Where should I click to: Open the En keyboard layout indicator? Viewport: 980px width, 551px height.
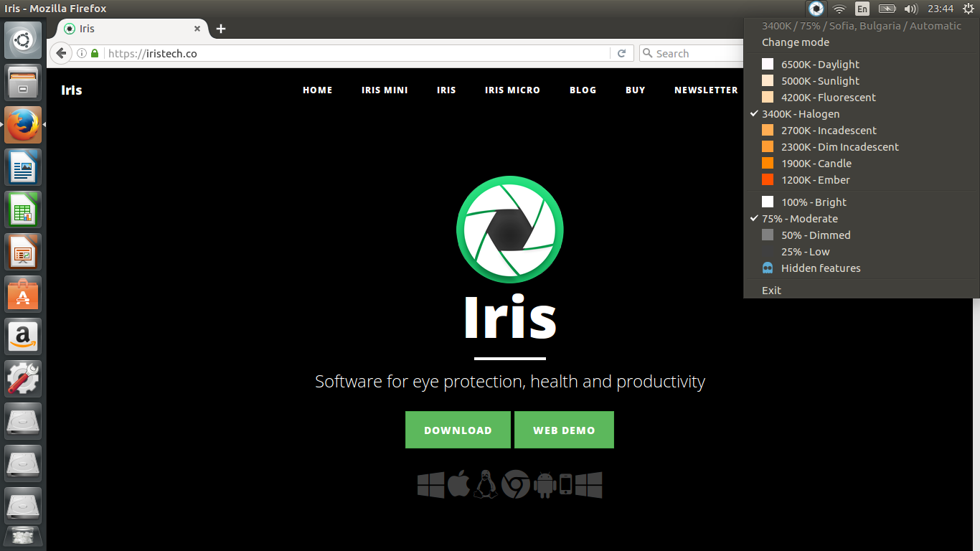862,9
